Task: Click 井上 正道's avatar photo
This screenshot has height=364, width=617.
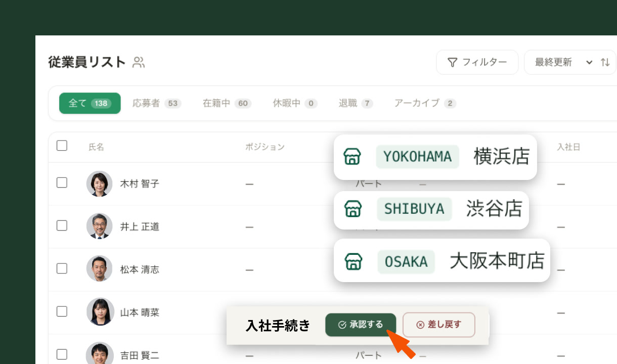Action: [x=99, y=226]
